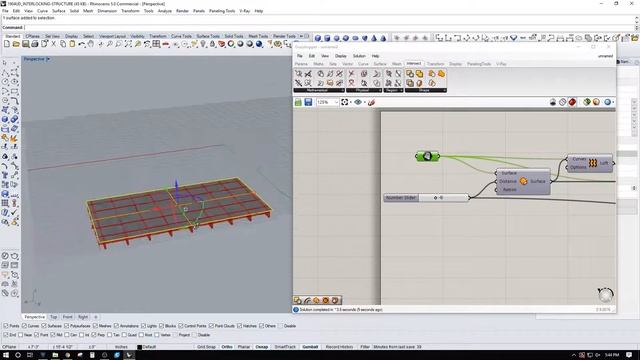The image size is (640, 360).
Task: Open the Grasshopper preview eye dropdown arrow
Action: coord(364,102)
